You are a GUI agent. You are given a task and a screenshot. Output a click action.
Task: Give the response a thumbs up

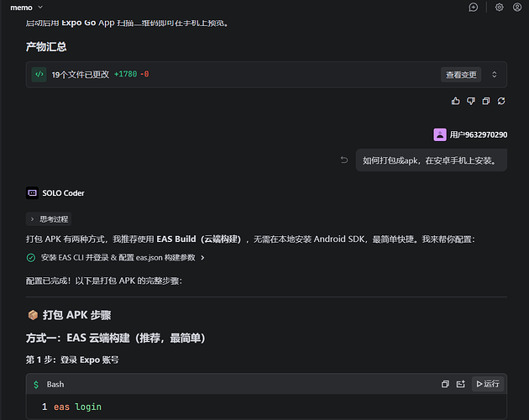pos(456,101)
